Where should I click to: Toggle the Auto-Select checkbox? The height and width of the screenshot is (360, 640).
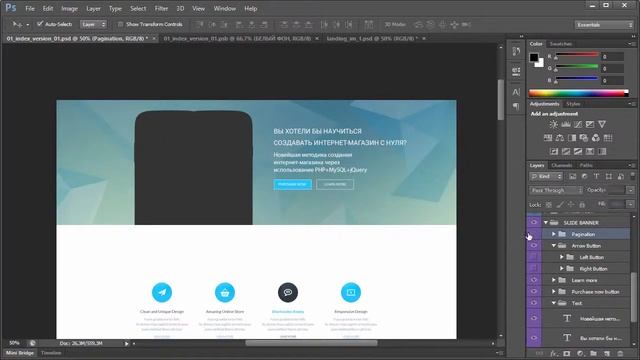[40, 24]
